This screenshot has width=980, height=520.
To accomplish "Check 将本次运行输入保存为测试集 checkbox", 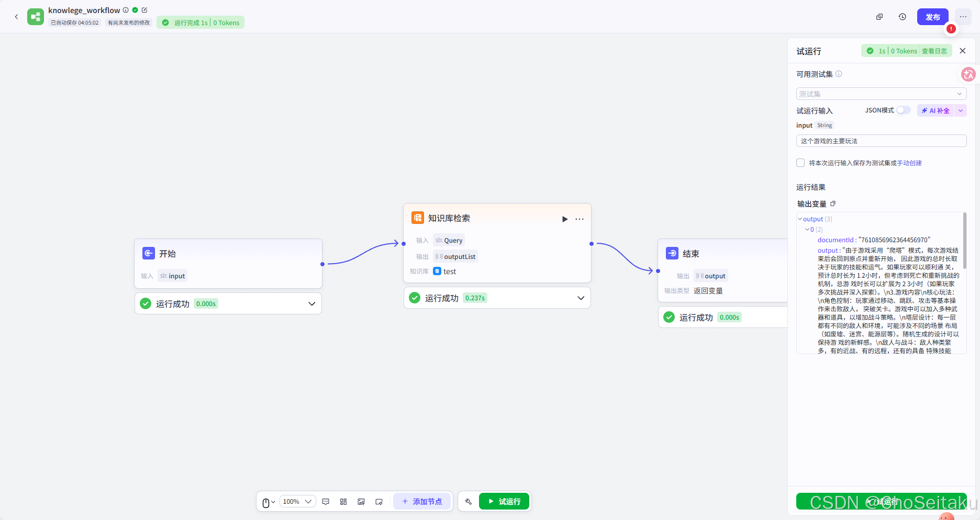I will 800,163.
